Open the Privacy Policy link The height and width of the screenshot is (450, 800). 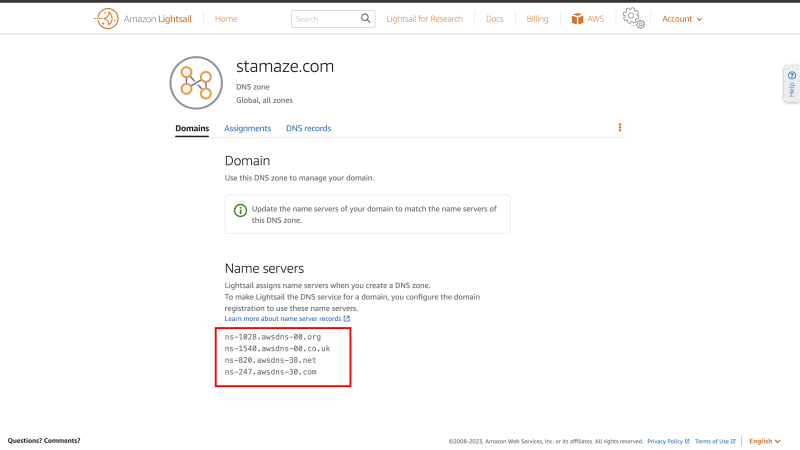pos(668,441)
